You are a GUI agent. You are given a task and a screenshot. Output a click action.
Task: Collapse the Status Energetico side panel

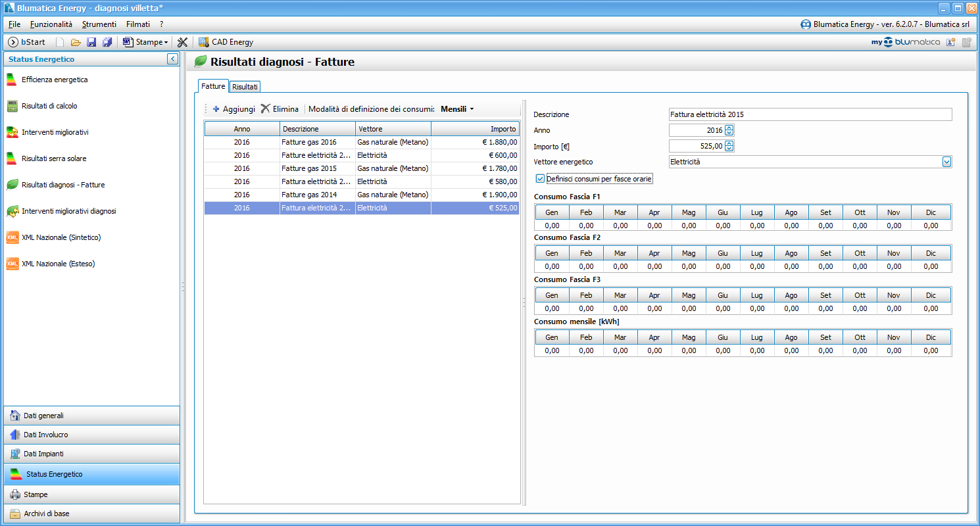(x=172, y=59)
